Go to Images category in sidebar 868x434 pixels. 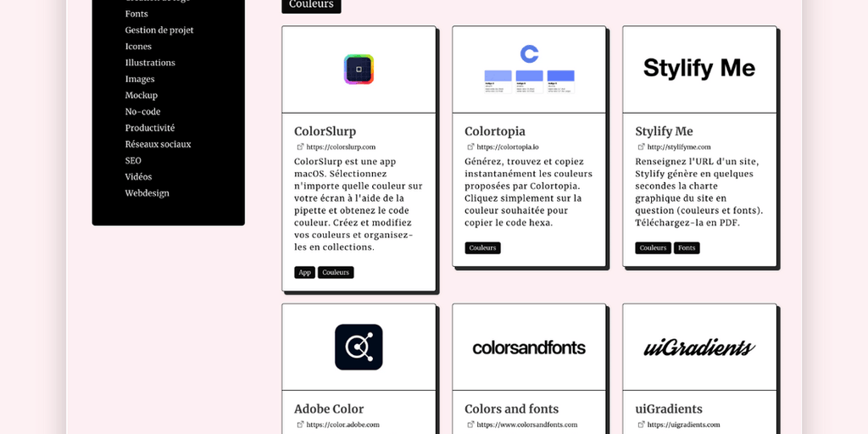coord(140,79)
